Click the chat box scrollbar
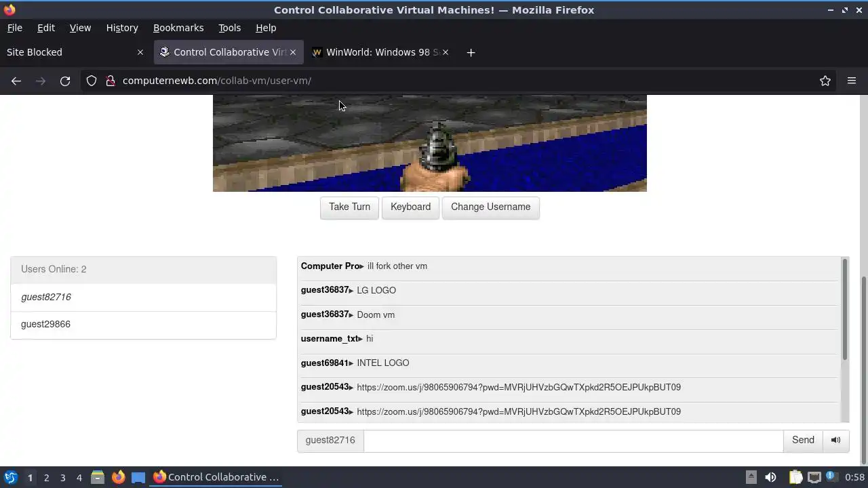Image resolution: width=868 pixels, height=488 pixels. [x=845, y=309]
